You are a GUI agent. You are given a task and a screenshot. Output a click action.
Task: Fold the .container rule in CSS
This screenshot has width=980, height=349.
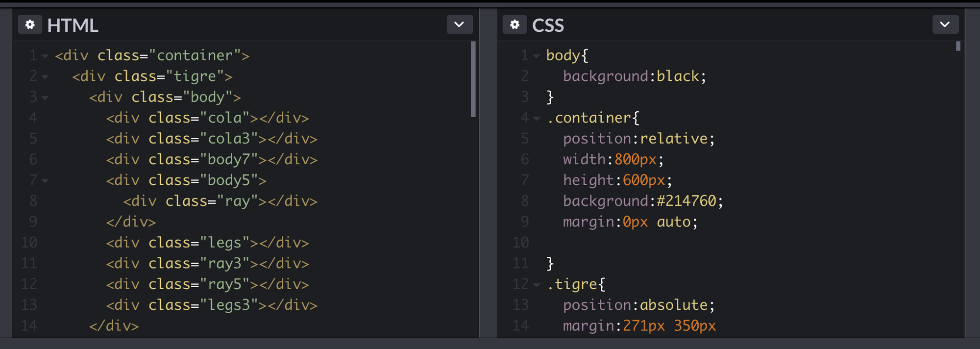pyautogui.click(x=537, y=119)
